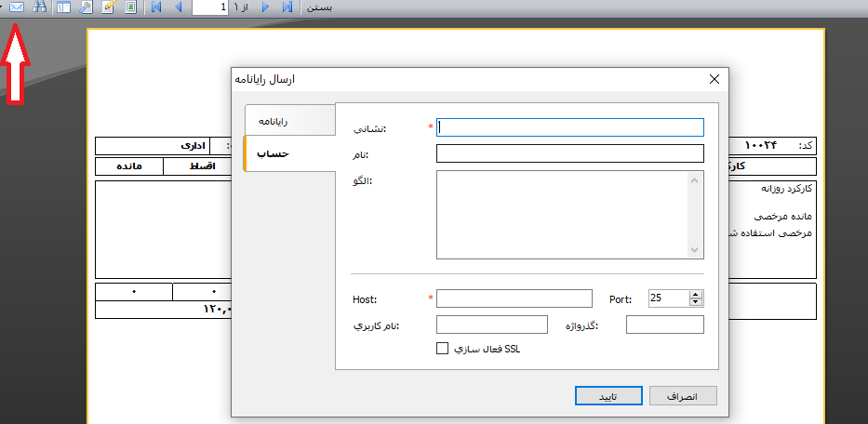Click the تایید confirm button
Viewport: 868px width, 424px height.
click(608, 396)
